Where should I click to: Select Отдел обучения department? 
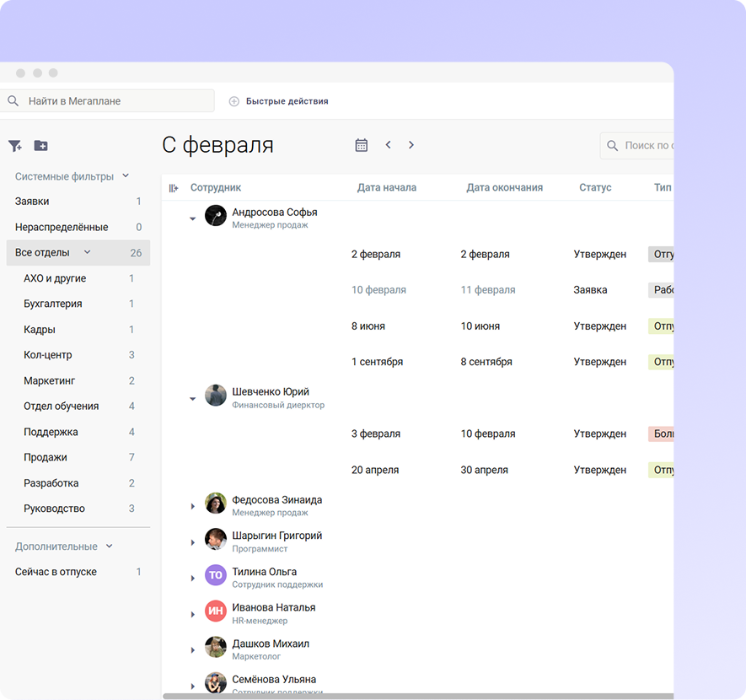[x=78, y=406]
